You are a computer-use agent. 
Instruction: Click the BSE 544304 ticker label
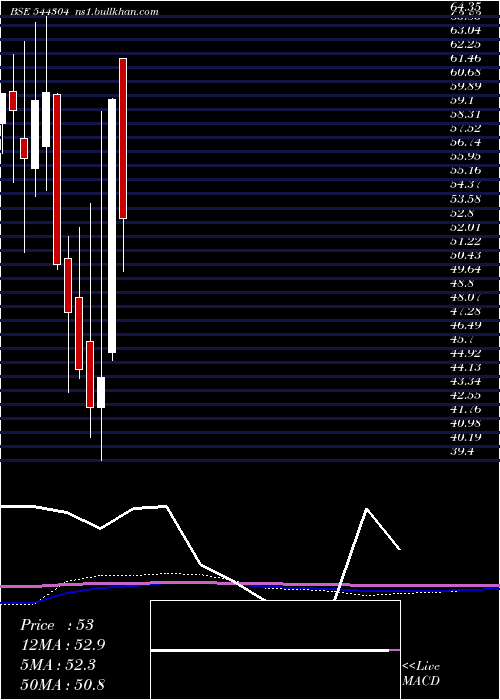(x=39, y=12)
